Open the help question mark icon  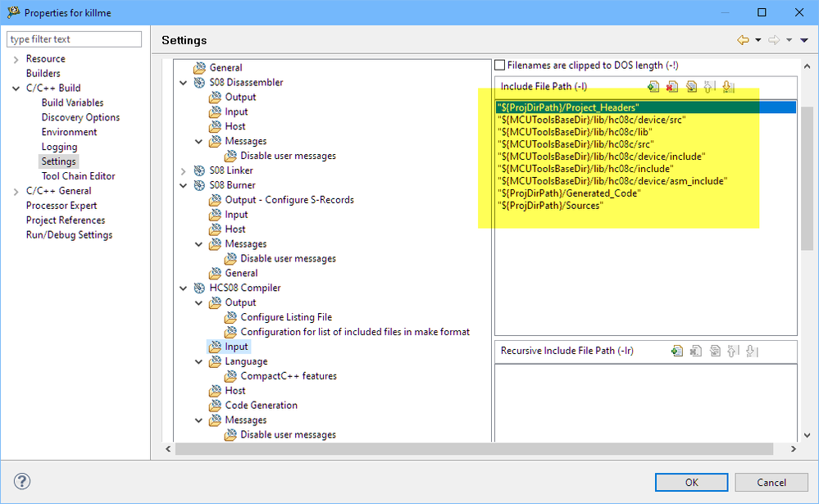click(22, 481)
